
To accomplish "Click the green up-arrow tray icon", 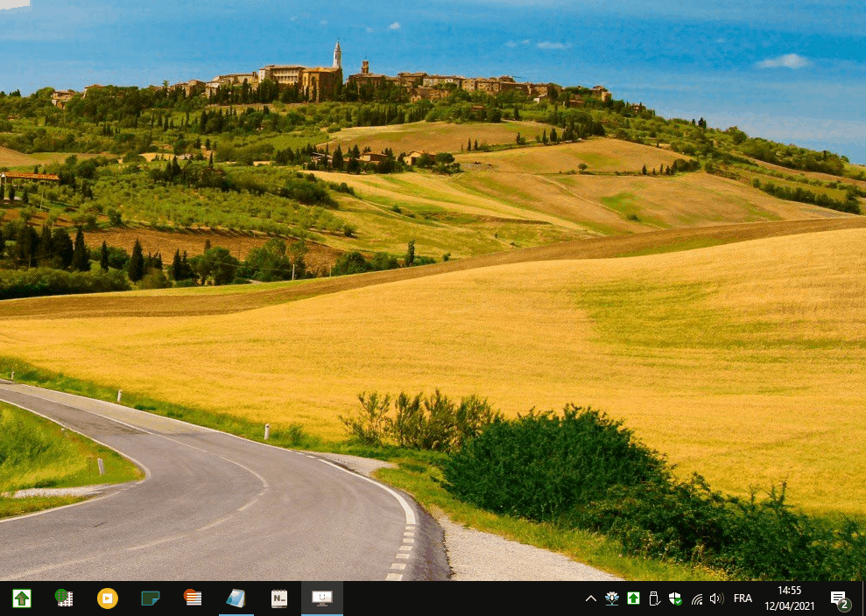I will tap(633, 598).
